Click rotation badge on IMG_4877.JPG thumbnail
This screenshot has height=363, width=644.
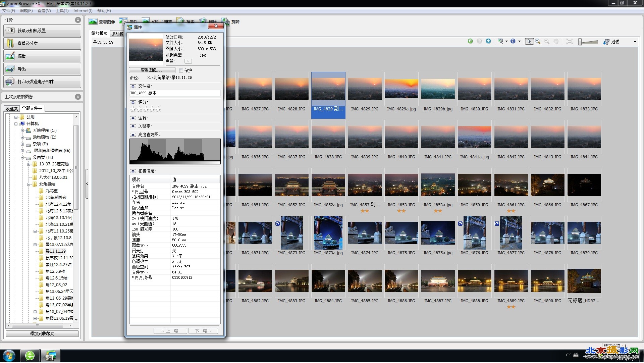click(497, 224)
